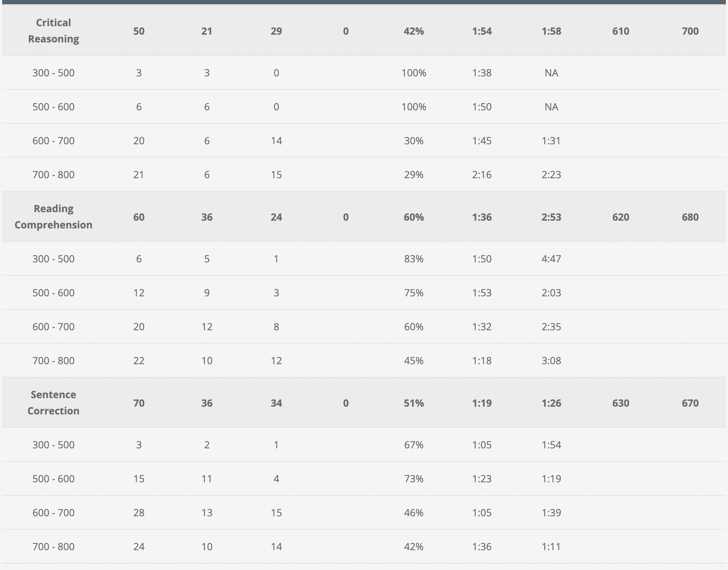Click the 1:11 time cell

pos(551,547)
